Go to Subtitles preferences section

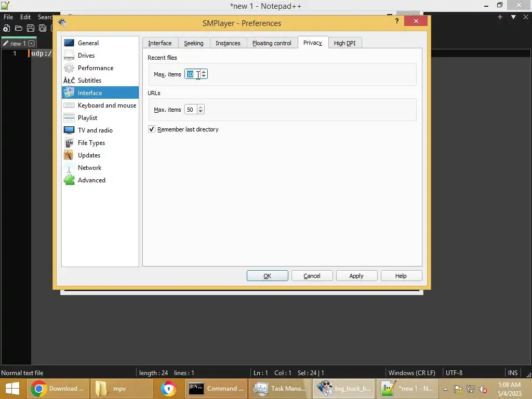100,81
